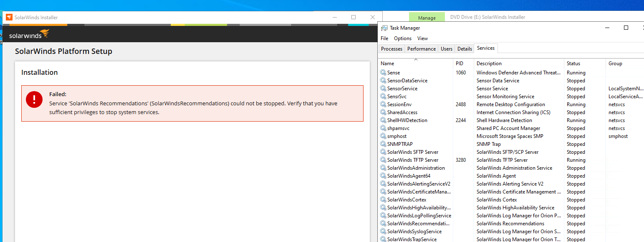Minimize the Task Manager window
644x242 pixels.
click(606, 28)
